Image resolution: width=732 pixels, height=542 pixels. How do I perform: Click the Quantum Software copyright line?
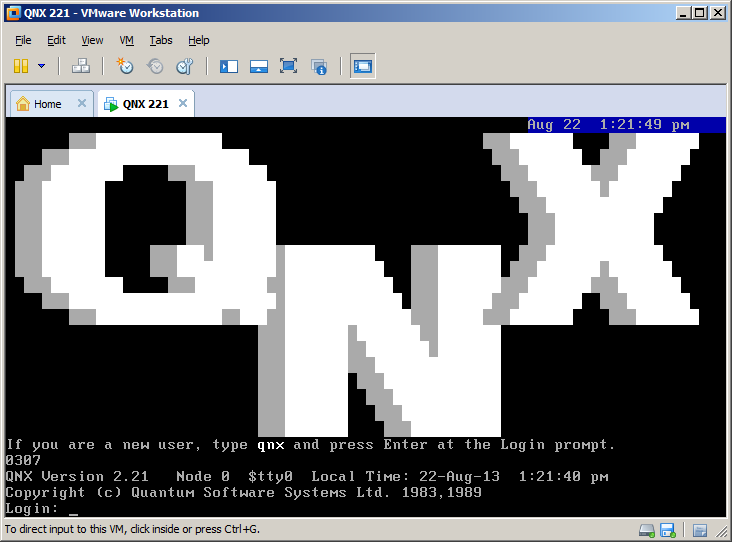243,493
